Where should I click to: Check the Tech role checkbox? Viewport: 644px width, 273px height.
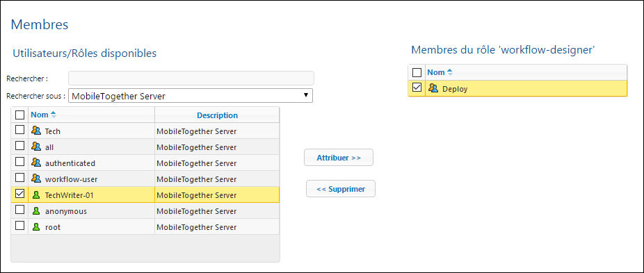tap(19, 130)
